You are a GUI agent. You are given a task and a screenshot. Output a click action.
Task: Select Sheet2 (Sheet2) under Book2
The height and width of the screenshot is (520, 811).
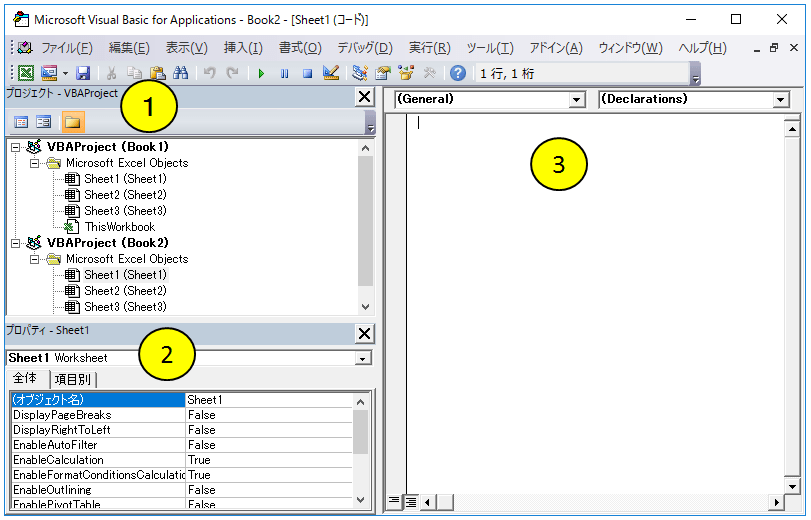click(x=125, y=291)
